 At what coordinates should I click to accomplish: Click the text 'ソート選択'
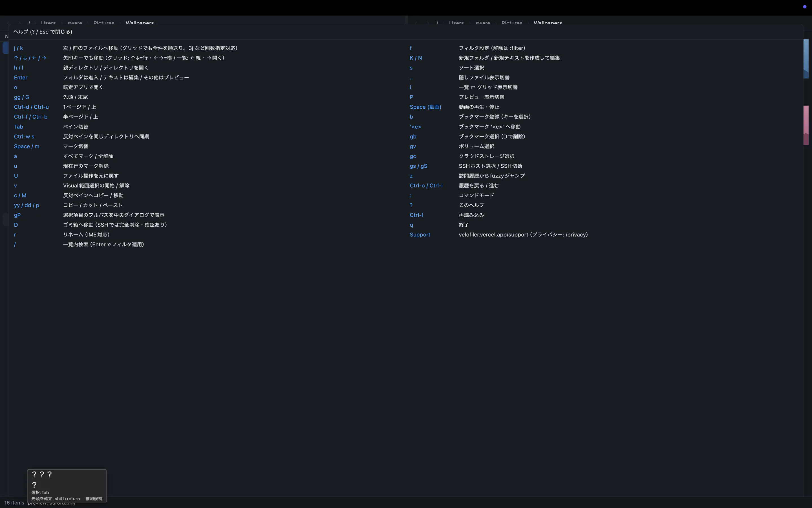pos(471,67)
